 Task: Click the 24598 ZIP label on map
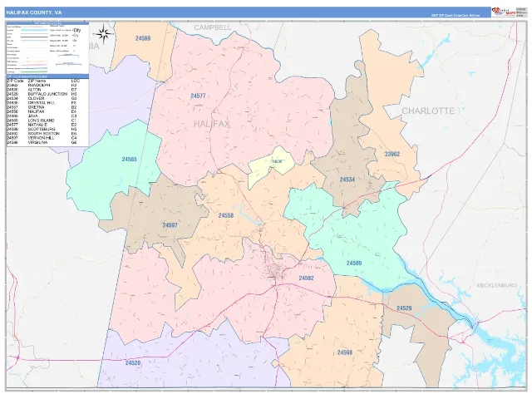tap(344, 352)
